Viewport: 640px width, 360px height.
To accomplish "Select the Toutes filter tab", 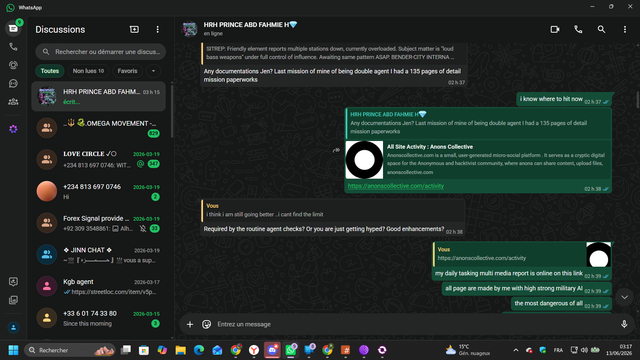I will (50, 71).
